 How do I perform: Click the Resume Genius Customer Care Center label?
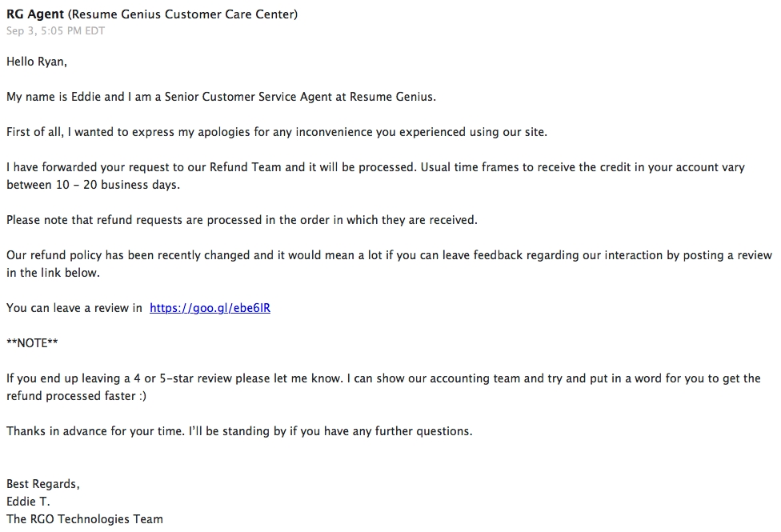182,14
